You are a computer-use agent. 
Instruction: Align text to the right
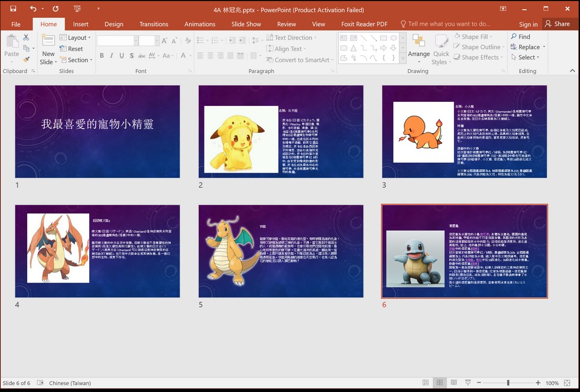(x=221, y=56)
